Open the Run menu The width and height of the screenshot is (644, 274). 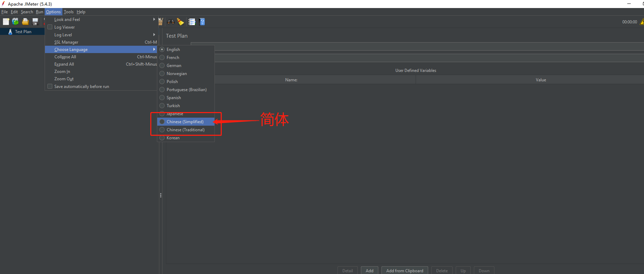pyautogui.click(x=39, y=12)
